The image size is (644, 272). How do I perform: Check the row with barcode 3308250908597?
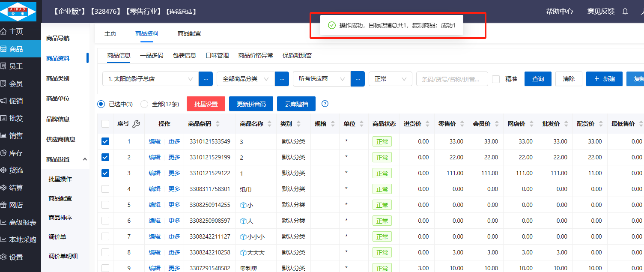(105, 221)
